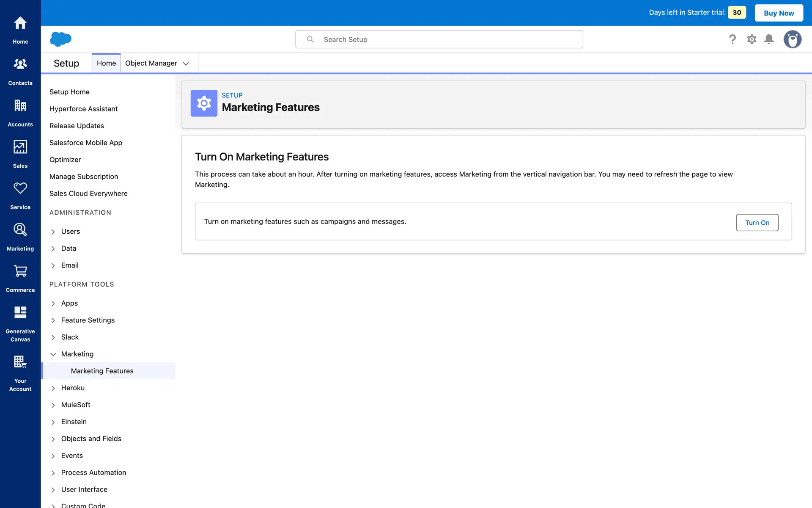Collapse the Marketing tree section
Viewport: 812px width, 508px height.
53,354
